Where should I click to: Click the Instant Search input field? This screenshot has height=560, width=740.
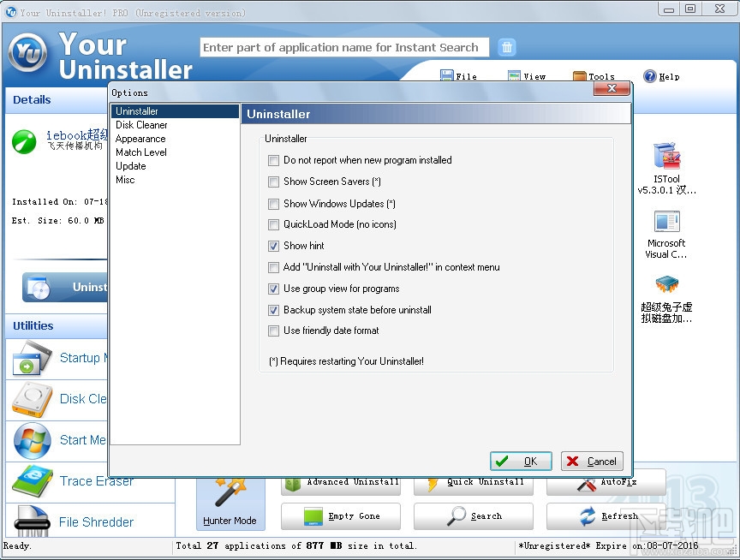coord(343,47)
